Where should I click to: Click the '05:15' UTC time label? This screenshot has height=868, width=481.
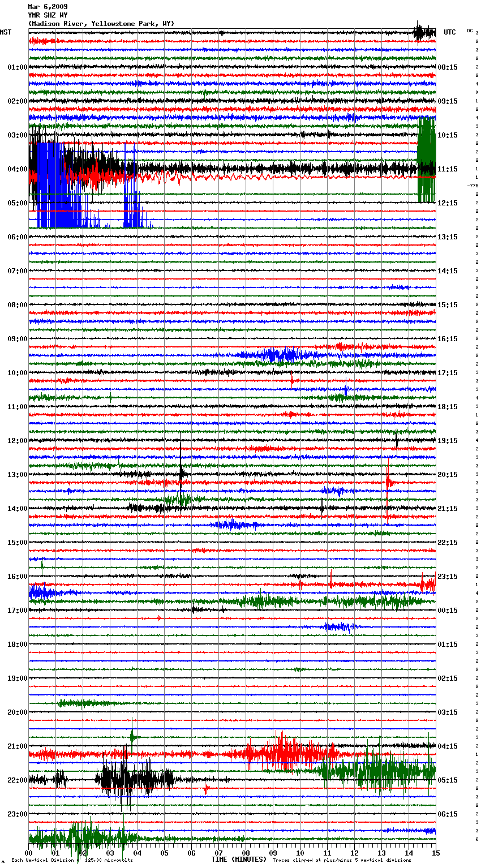point(448,780)
